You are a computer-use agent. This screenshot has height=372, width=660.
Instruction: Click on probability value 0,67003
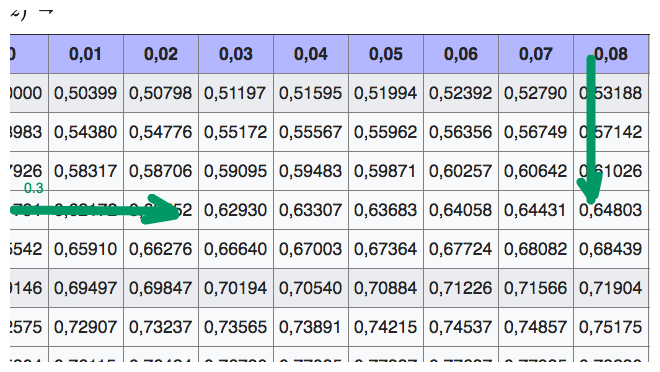point(311,249)
